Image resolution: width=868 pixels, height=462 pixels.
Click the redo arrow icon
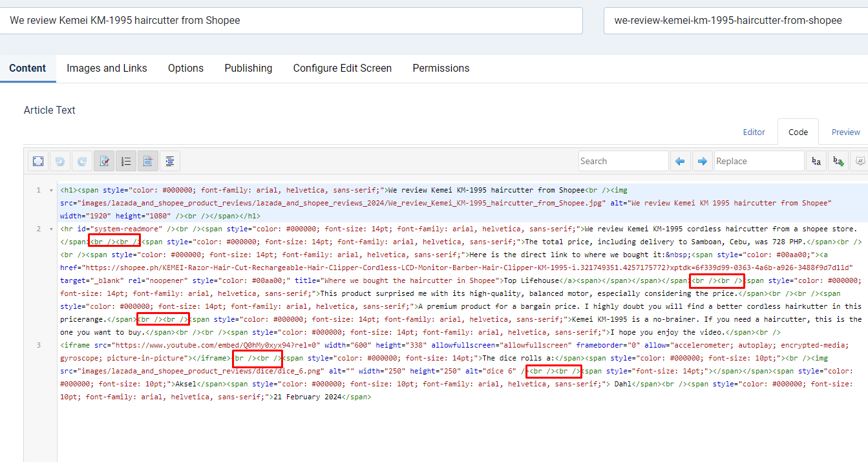[x=82, y=161]
